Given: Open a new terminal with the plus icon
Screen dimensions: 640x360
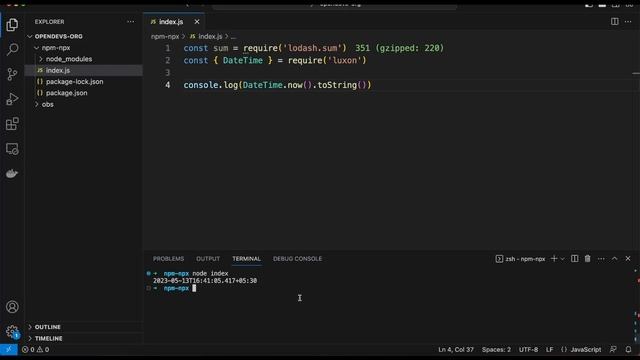Looking at the screenshot, I should 554,258.
